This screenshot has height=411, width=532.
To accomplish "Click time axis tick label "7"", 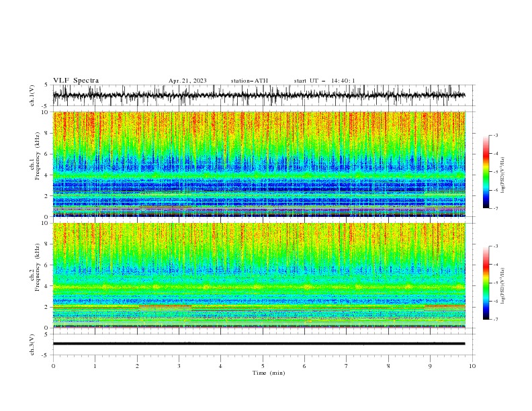I will point(347,366).
